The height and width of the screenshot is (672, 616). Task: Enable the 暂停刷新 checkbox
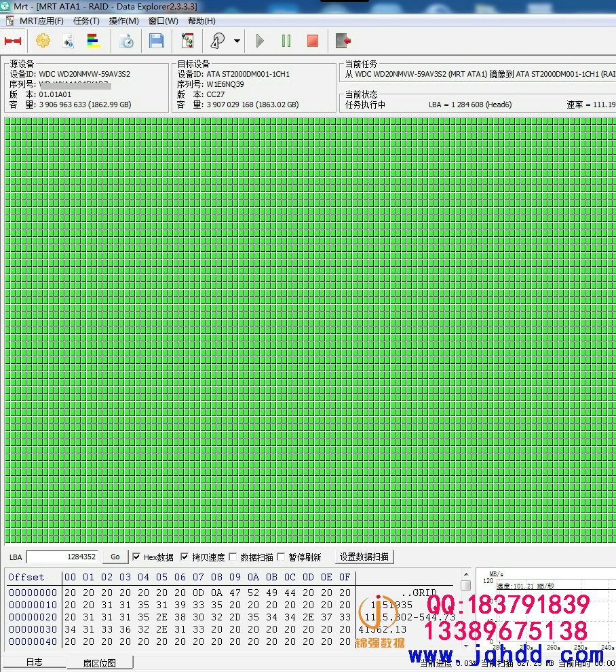281,557
